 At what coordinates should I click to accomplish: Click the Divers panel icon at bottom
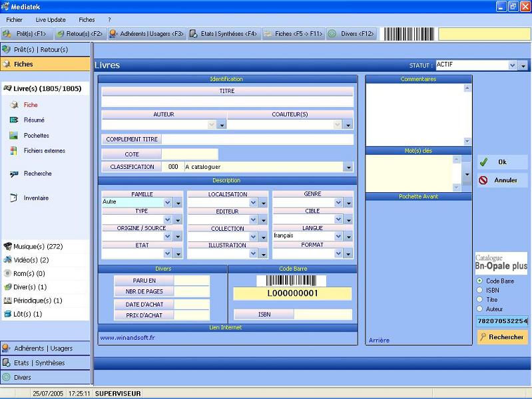(6, 377)
